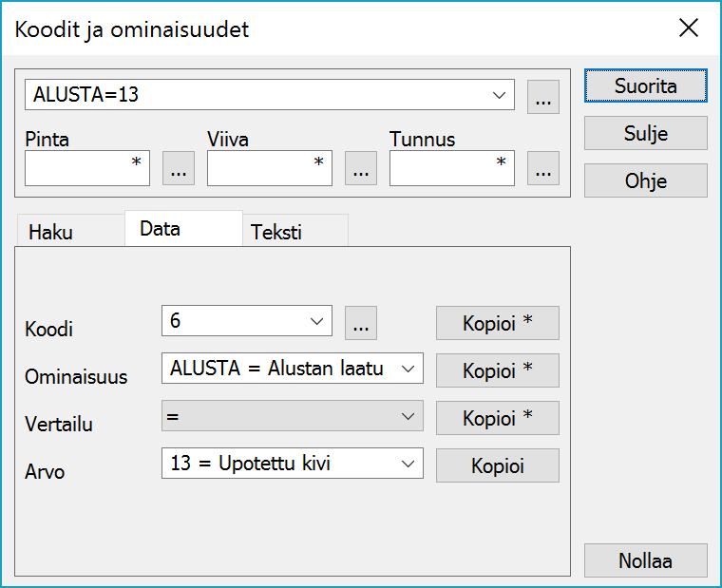The width and height of the screenshot is (722, 588).
Task: Open the Tunnus browse ellipsis button
Action: coord(542,168)
